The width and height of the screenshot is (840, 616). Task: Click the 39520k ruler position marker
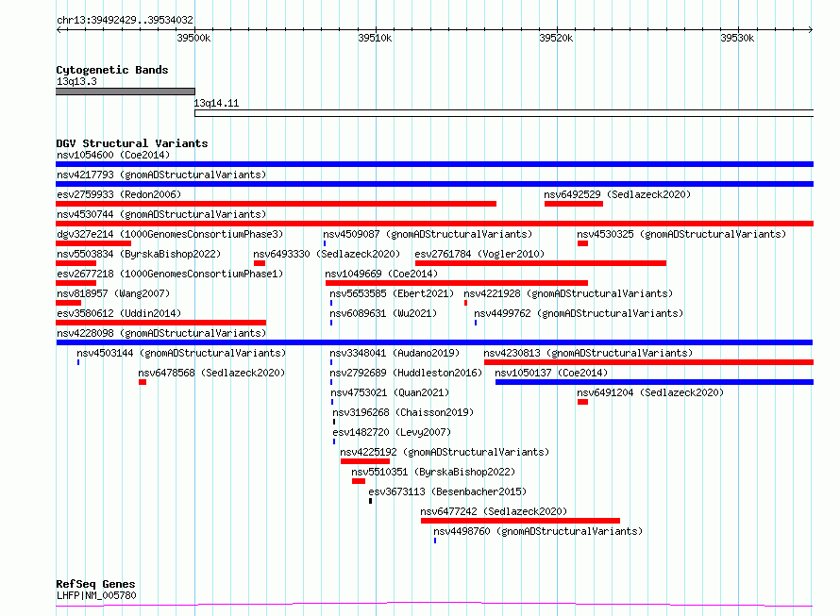556,38
